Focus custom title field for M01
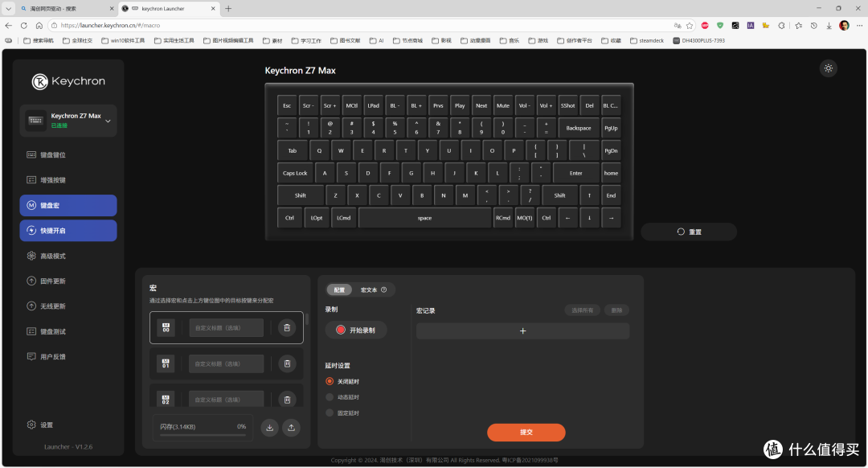 pyautogui.click(x=227, y=364)
